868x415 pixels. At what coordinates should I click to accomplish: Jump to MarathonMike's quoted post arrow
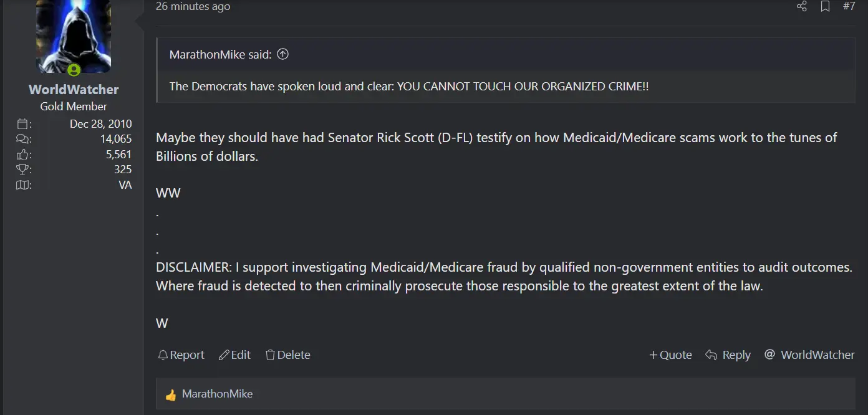[282, 54]
